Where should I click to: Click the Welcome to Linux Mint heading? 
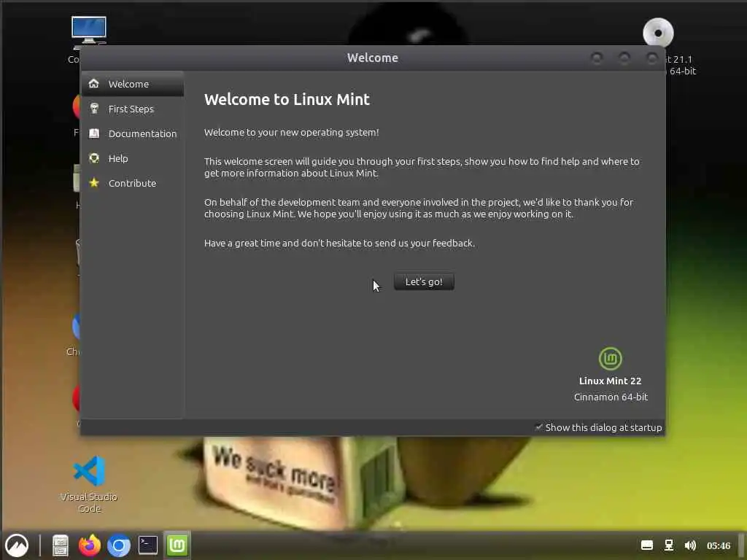click(287, 99)
